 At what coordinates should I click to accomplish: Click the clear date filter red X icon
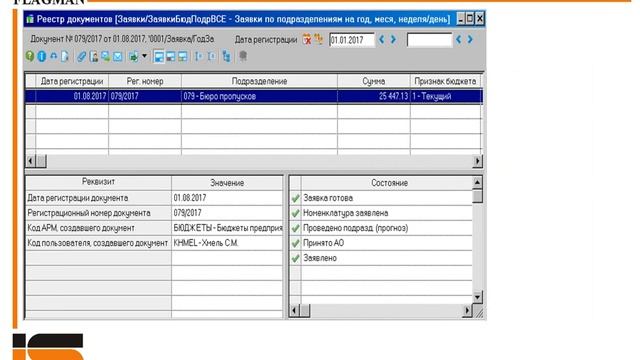coord(307,40)
